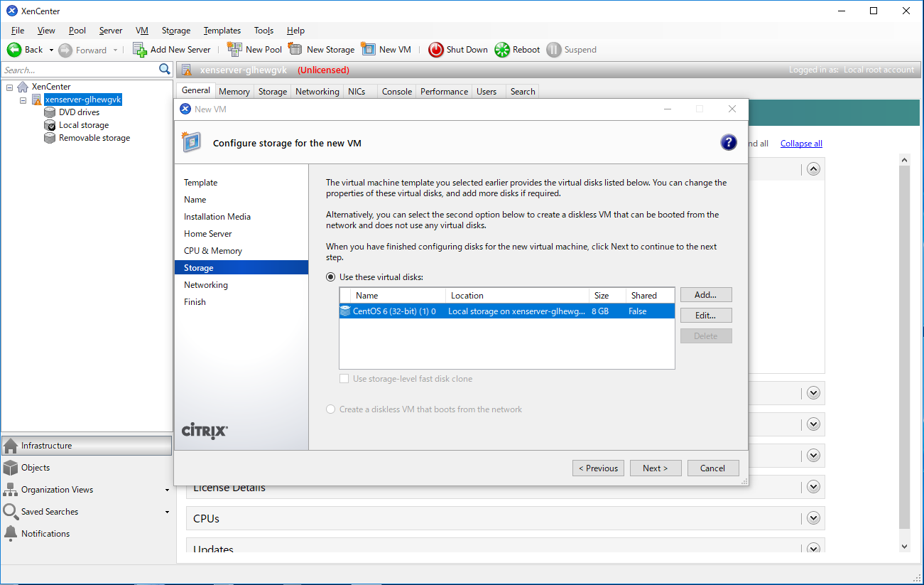Select the Local storage icon
Image resolution: width=924 pixels, height=585 pixels.
coord(50,125)
